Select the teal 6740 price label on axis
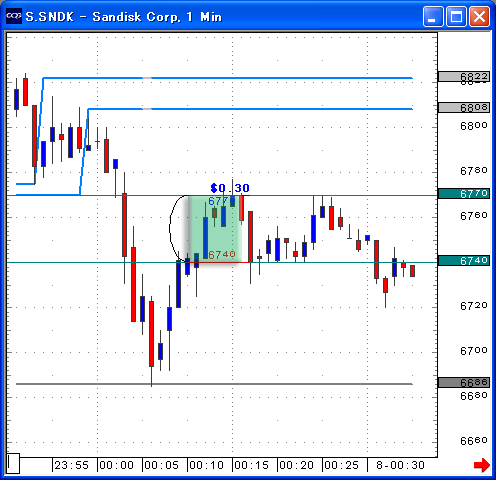The image size is (496, 480). (x=464, y=260)
